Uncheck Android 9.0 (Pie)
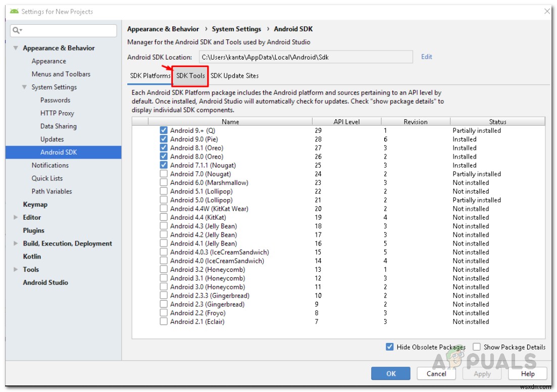557x392 pixels. 164,139
